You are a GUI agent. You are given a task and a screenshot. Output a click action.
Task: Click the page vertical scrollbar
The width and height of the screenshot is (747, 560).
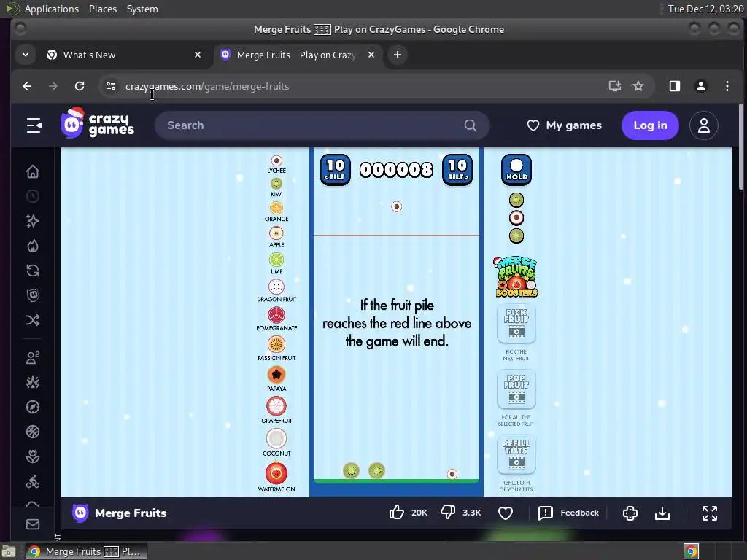tap(741, 147)
